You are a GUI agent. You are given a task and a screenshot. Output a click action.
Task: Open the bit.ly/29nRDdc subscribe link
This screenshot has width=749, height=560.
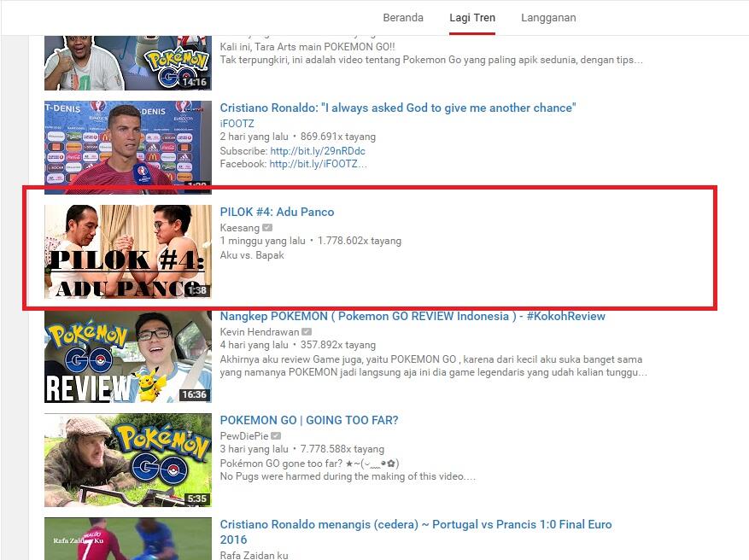pos(318,151)
